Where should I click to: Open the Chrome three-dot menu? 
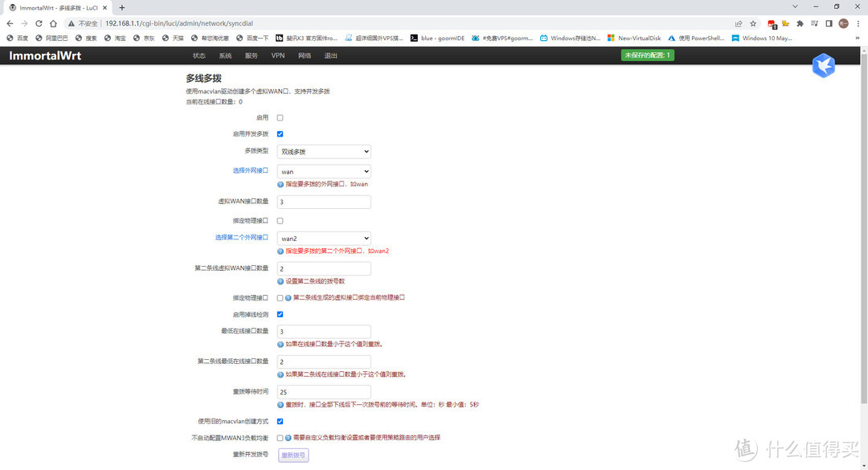(x=858, y=23)
